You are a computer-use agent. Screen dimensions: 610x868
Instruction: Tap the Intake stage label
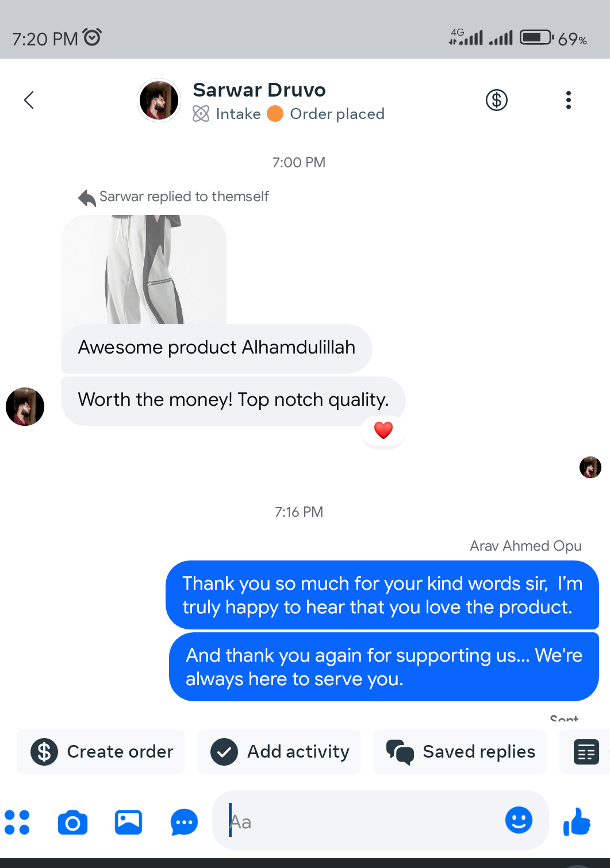tap(238, 114)
